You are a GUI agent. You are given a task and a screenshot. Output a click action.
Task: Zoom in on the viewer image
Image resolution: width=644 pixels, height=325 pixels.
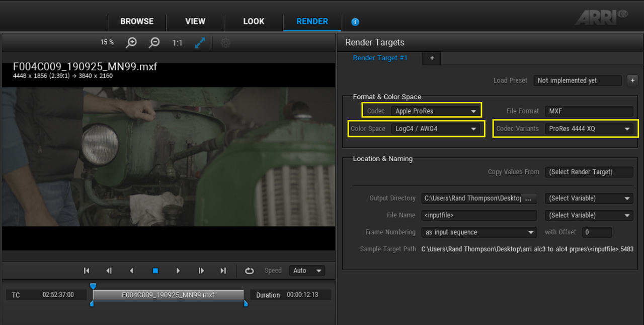(x=131, y=43)
